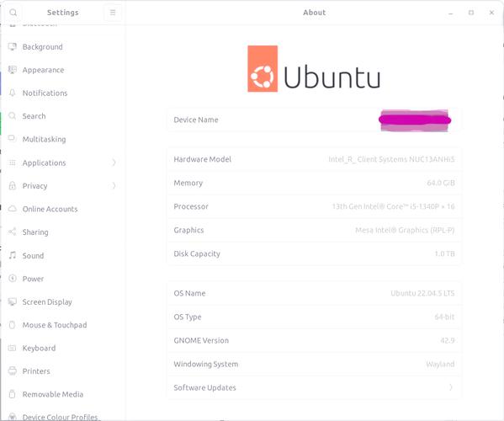Image resolution: width=504 pixels, height=421 pixels.
Task: Open Removable Media label
Action: [x=53, y=394]
